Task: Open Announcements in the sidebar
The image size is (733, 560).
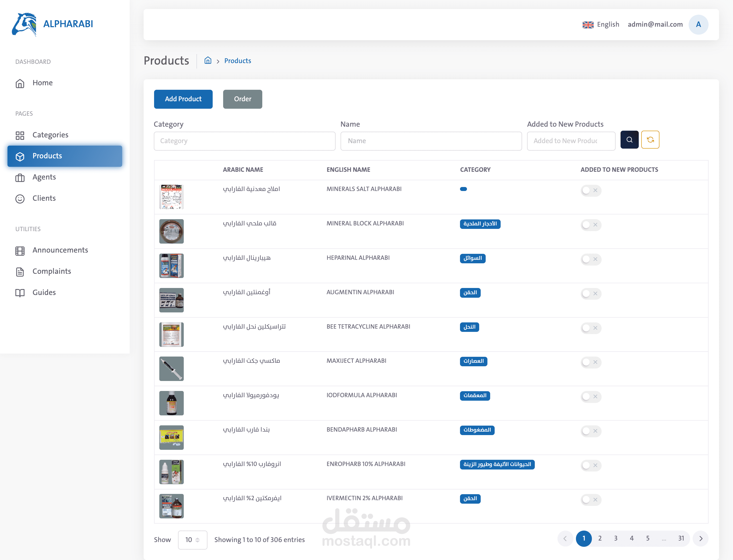Action: tap(60, 250)
